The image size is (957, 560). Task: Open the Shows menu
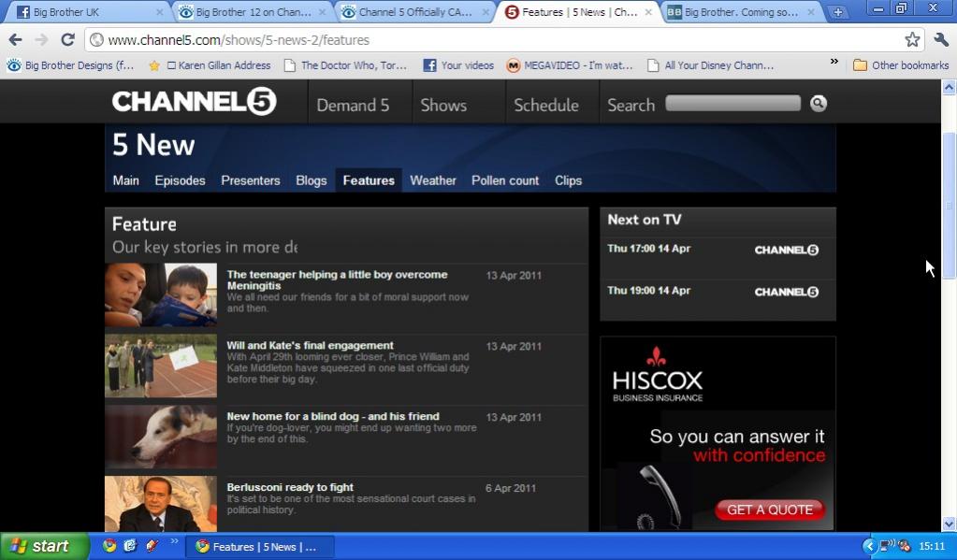point(443,105)
